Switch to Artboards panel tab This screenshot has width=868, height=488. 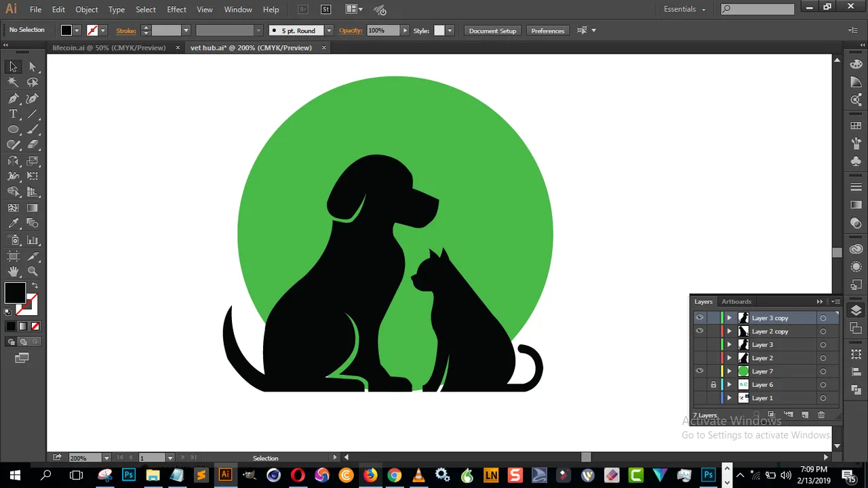click(736, 302)
